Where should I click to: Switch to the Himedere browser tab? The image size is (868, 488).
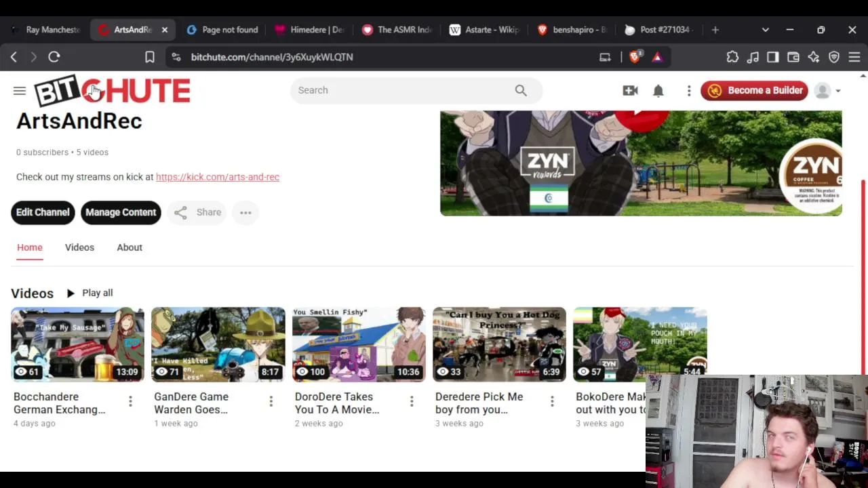(311, 30)
